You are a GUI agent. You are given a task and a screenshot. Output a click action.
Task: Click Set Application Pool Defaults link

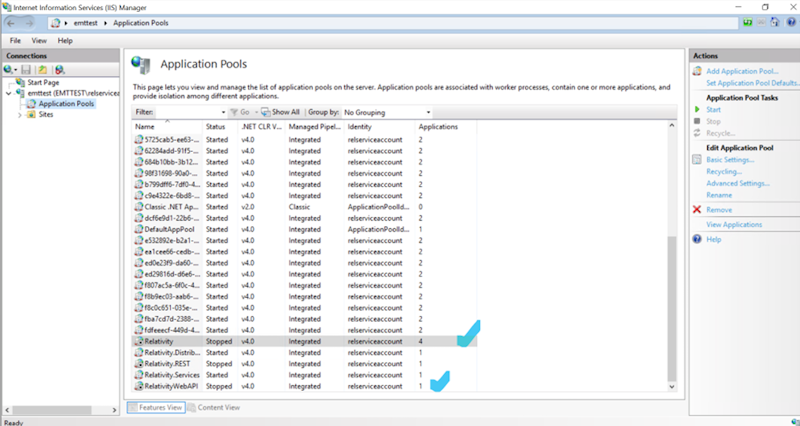point(753,83)
